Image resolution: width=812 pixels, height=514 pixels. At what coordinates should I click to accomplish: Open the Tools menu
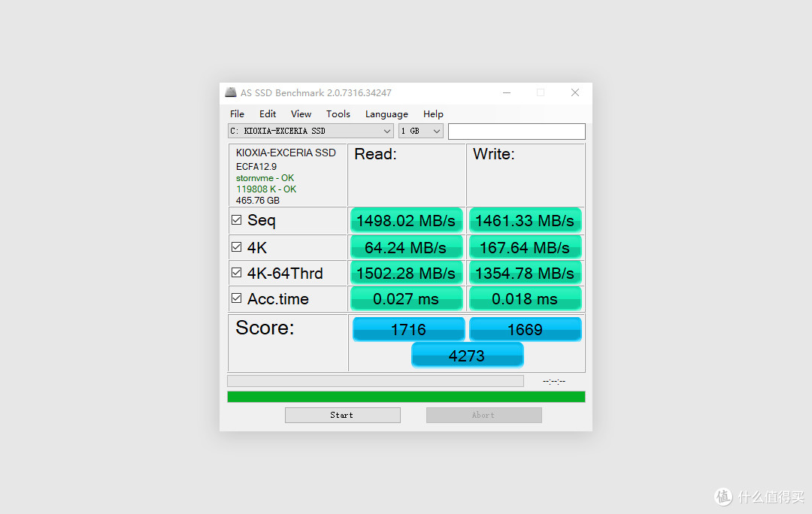click(x=338, y=113)
